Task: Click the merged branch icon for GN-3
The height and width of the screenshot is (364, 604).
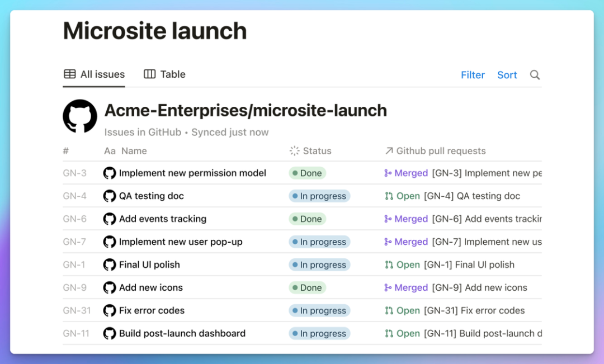Action: tap(388, 173)
